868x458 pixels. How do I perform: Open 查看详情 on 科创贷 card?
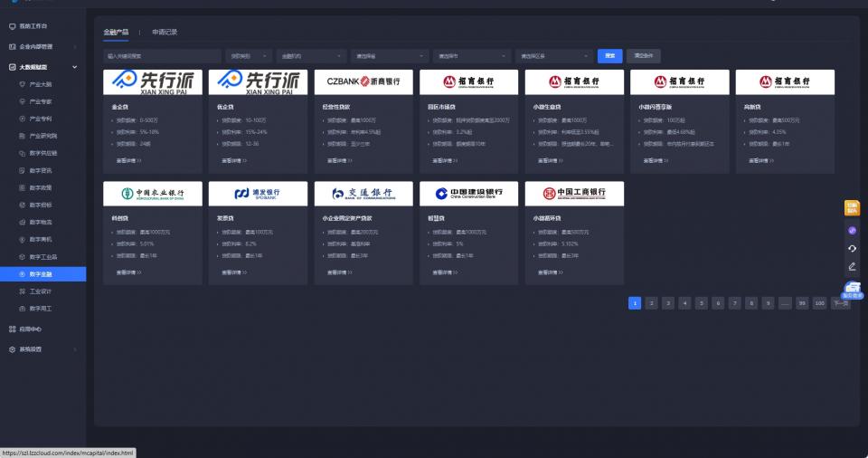[128, 272]
